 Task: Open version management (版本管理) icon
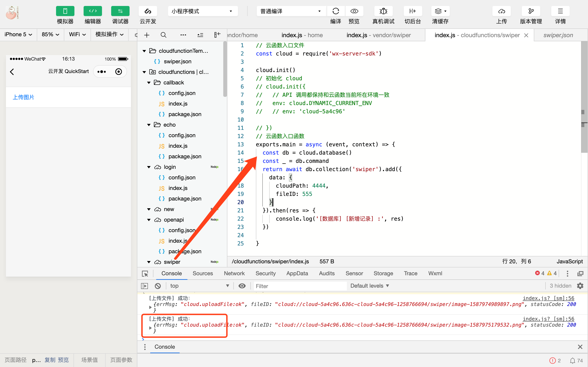531,11
